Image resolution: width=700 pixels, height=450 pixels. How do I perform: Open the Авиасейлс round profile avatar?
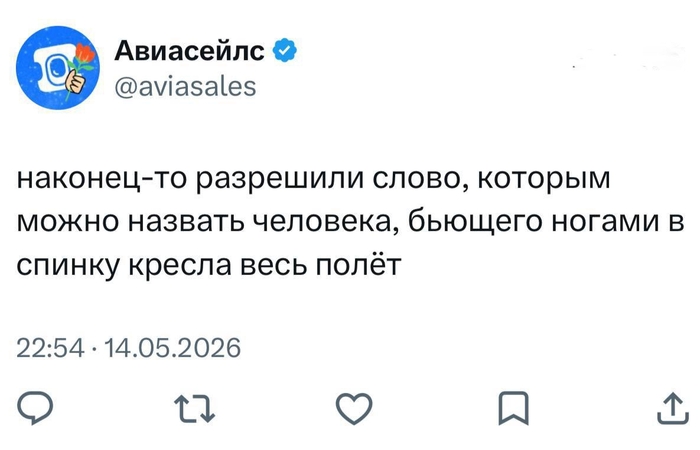coord(58,67)
